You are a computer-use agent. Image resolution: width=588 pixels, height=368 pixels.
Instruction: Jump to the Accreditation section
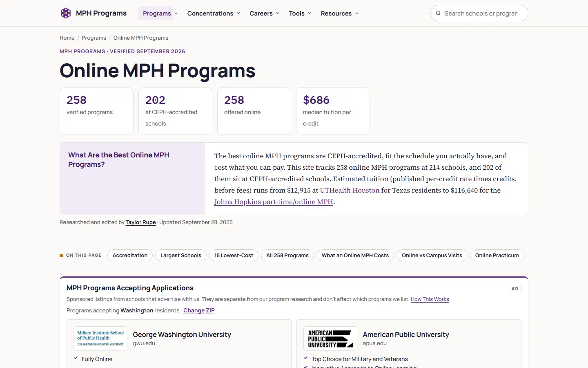(130, 256)
